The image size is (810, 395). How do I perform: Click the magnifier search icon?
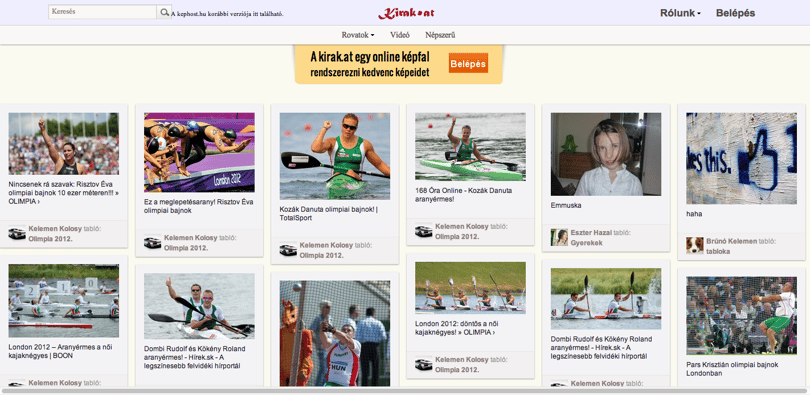tap(164, 12)
